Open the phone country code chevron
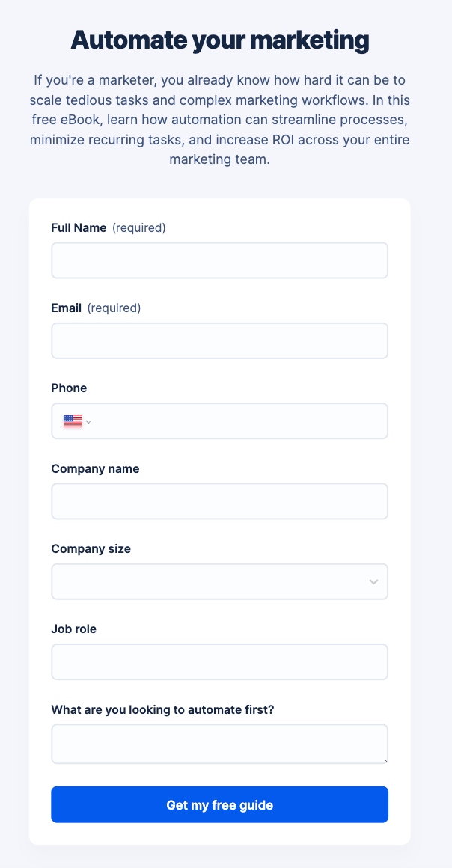Viewport: 452px width, 868px height. click(88, 422)
